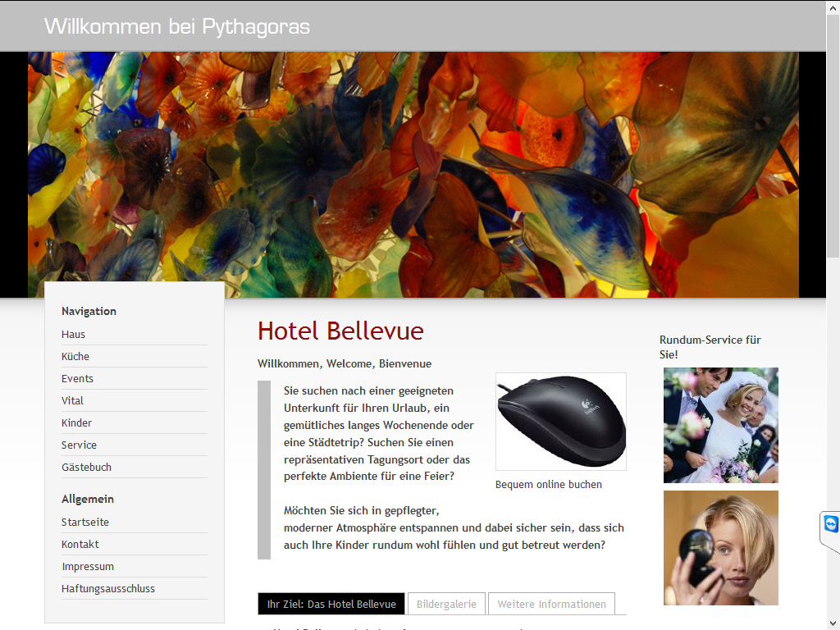Click the wedding couple photo
This screenshot has width=840, height=630.
720,426
